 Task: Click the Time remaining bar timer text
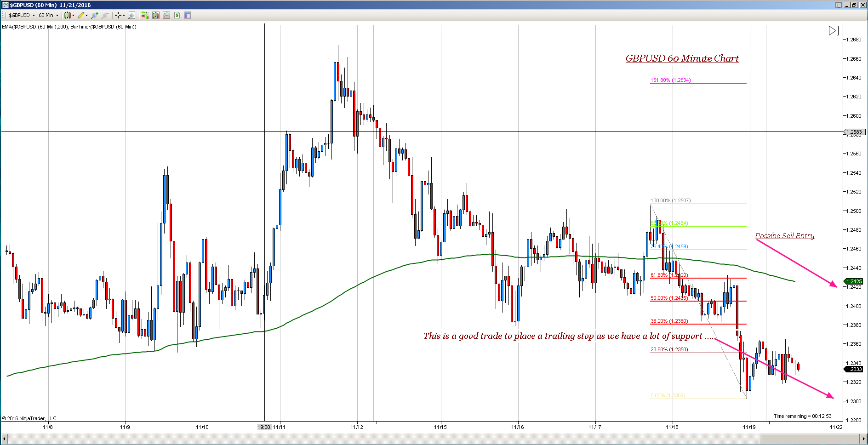point(802,416)
